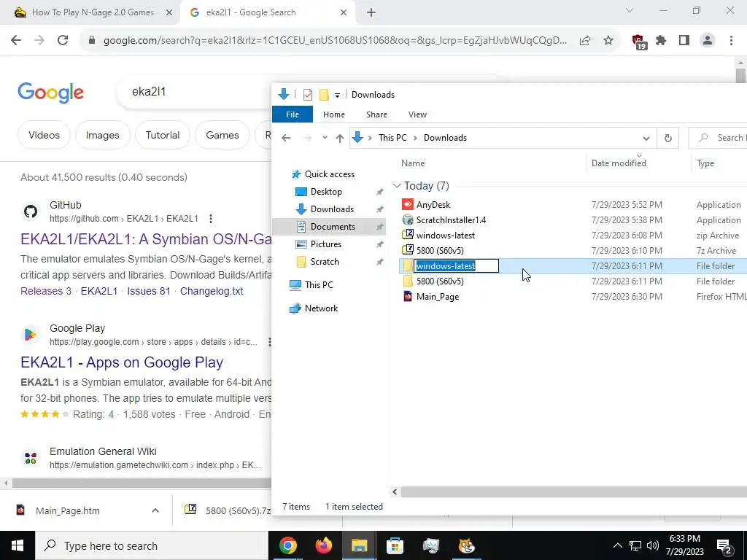The height and width of the screenshot is (560, 747).
Task: Select the AnyDesk application file
Action: click(433, 205)
